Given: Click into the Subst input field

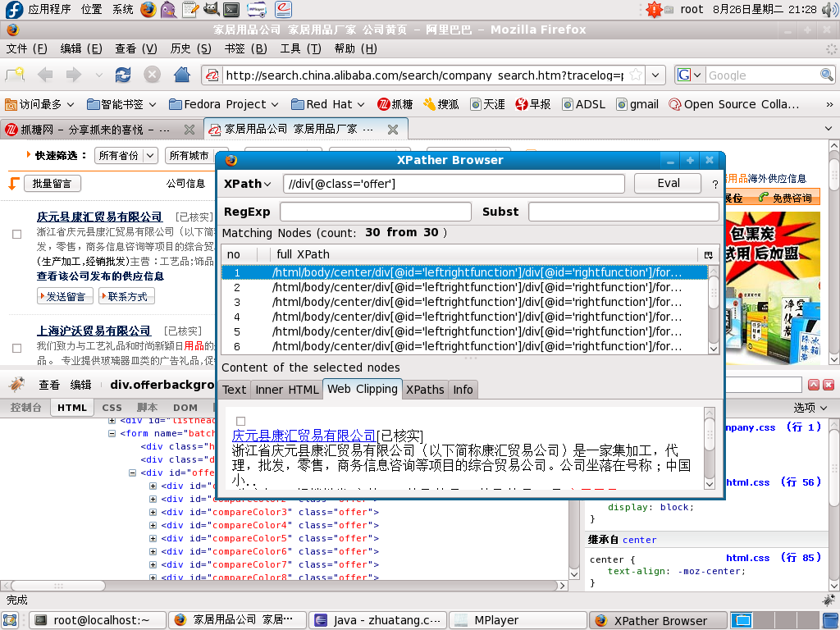Looking at the screenshot, I should [623, 212].
